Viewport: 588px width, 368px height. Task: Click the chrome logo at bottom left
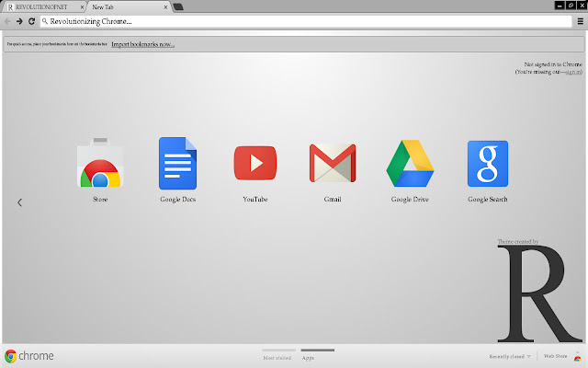coord(29,356)
